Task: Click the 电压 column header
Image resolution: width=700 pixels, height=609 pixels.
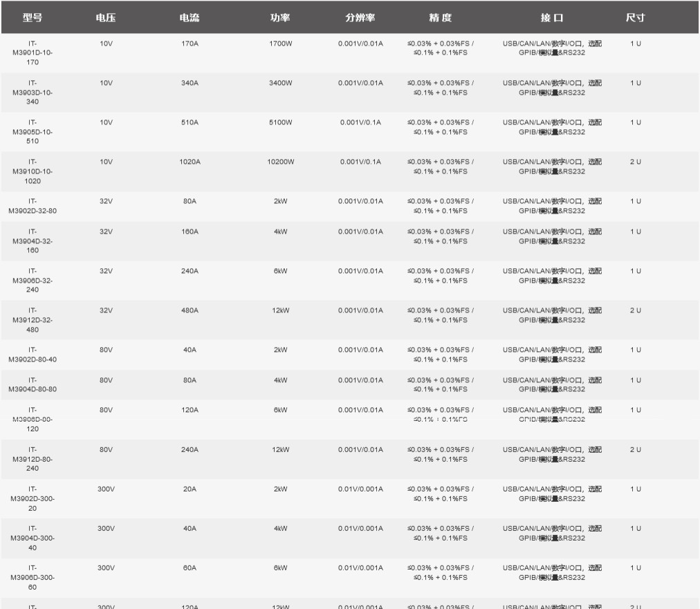Action: point(106,18)
